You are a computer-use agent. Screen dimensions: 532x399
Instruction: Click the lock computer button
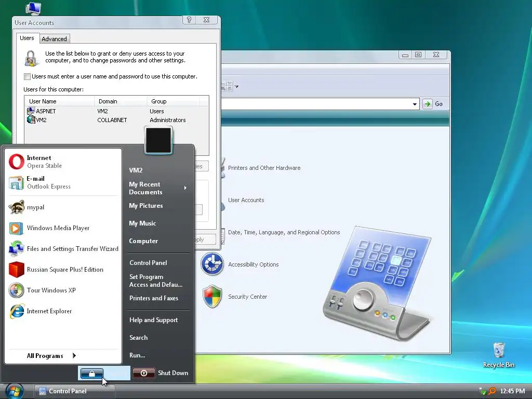[91, 373]
